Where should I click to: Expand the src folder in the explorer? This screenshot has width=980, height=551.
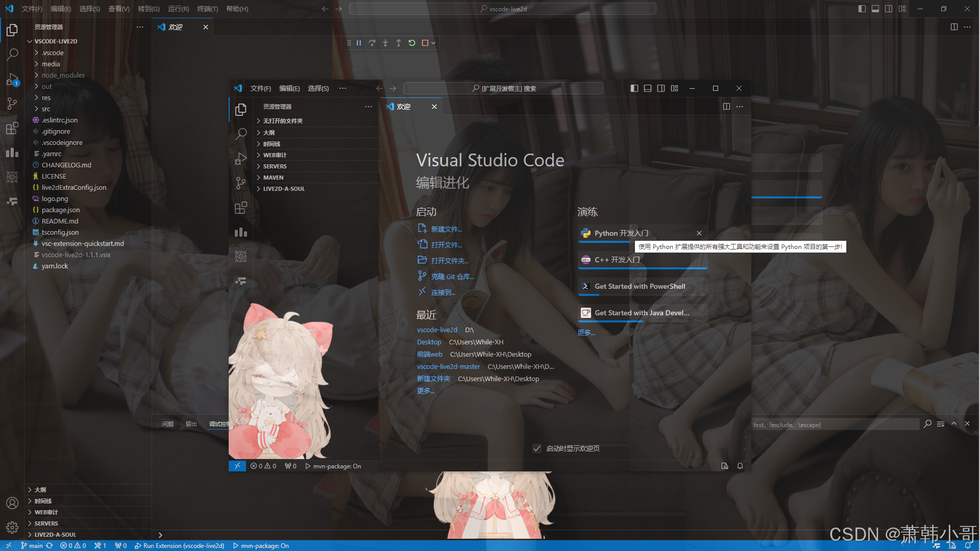point(46,109)
